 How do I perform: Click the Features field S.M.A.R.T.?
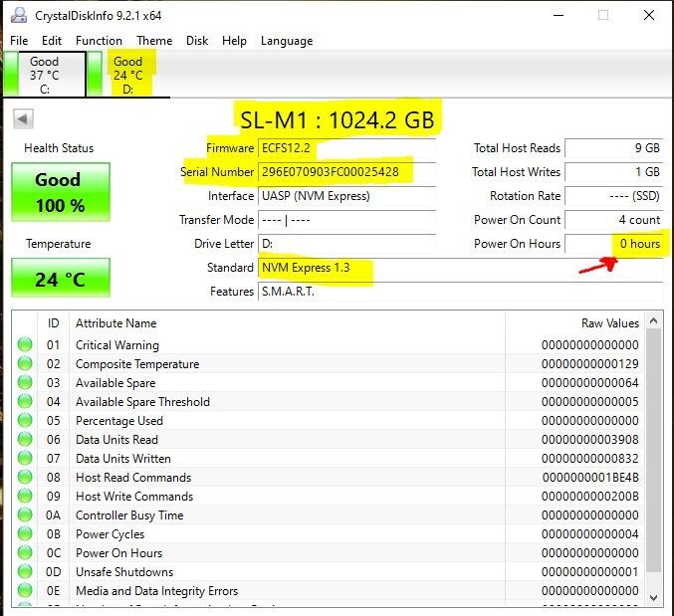click(461, 292)
